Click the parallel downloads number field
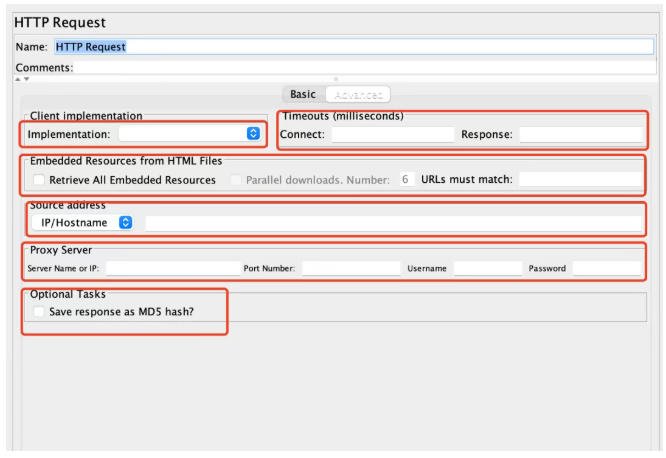The image size is (666, 458). click(x=406, y=179)
